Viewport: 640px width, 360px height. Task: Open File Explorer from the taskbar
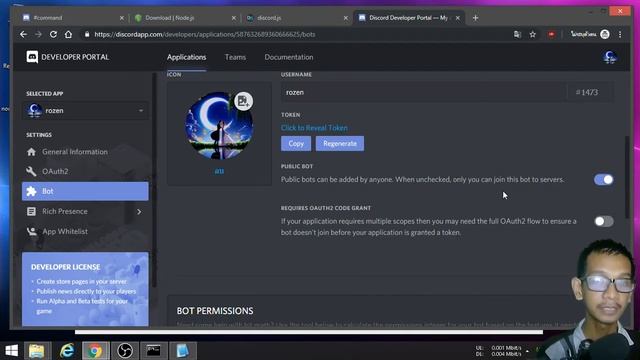pyautogui.click(x=37, y=351)
